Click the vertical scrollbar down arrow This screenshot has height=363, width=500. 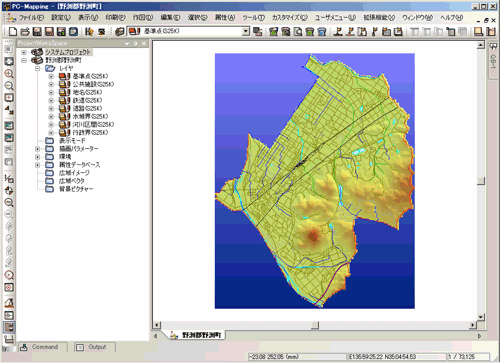481,317
